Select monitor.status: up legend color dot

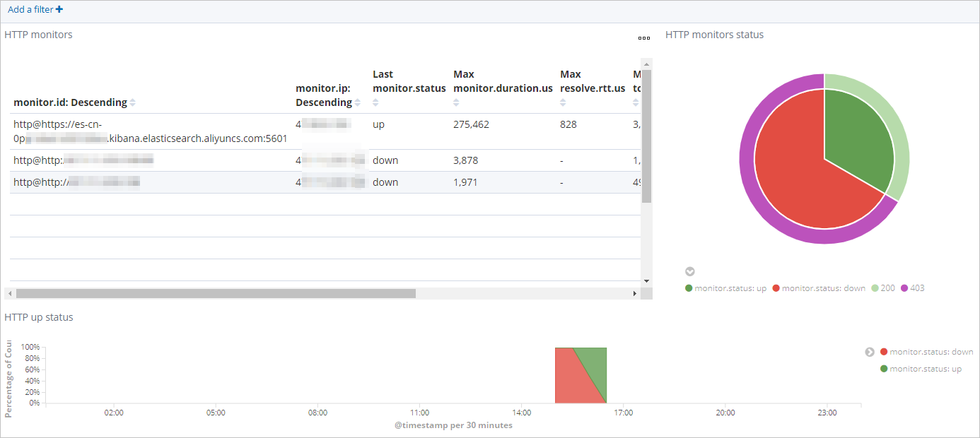coord(689,288)
